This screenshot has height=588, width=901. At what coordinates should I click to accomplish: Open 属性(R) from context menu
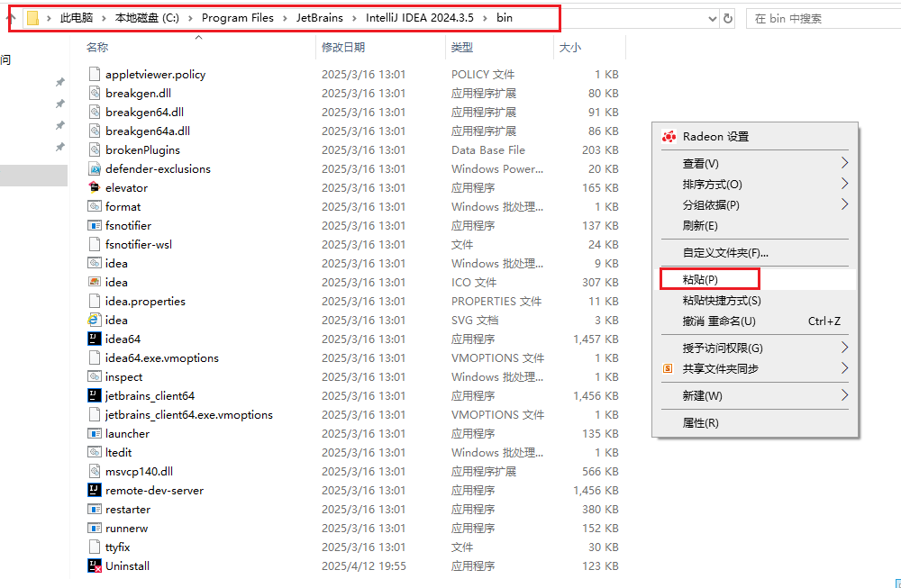[x=755, y=423]
